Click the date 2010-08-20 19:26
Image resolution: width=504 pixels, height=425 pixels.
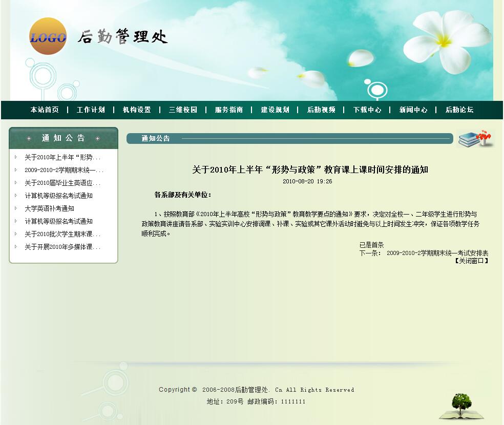coord(307,181)
